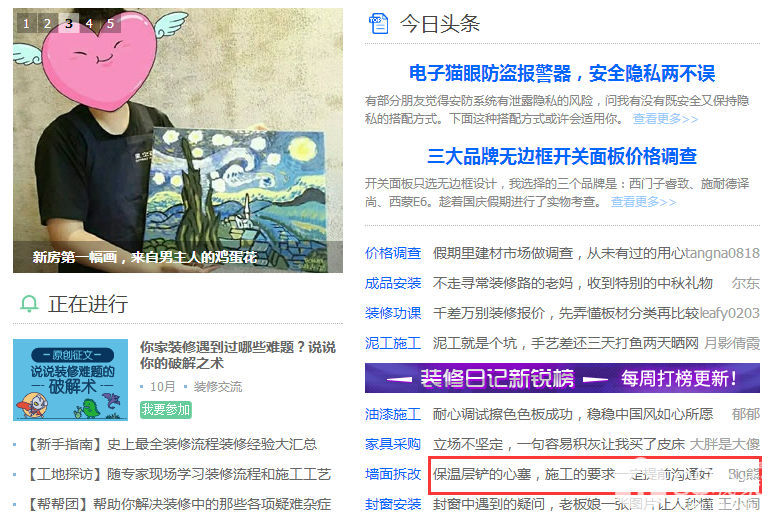Open the 【新手指南】史上最全装修流程 article

click(x=170, y=444)
